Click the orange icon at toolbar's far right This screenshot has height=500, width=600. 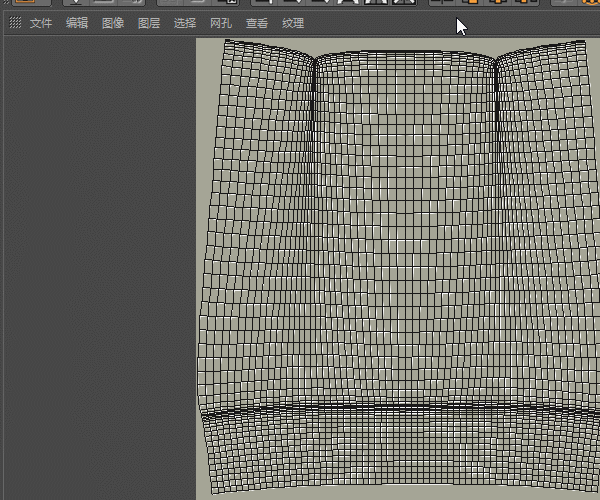pyautogui.click(x=590, y=3)
